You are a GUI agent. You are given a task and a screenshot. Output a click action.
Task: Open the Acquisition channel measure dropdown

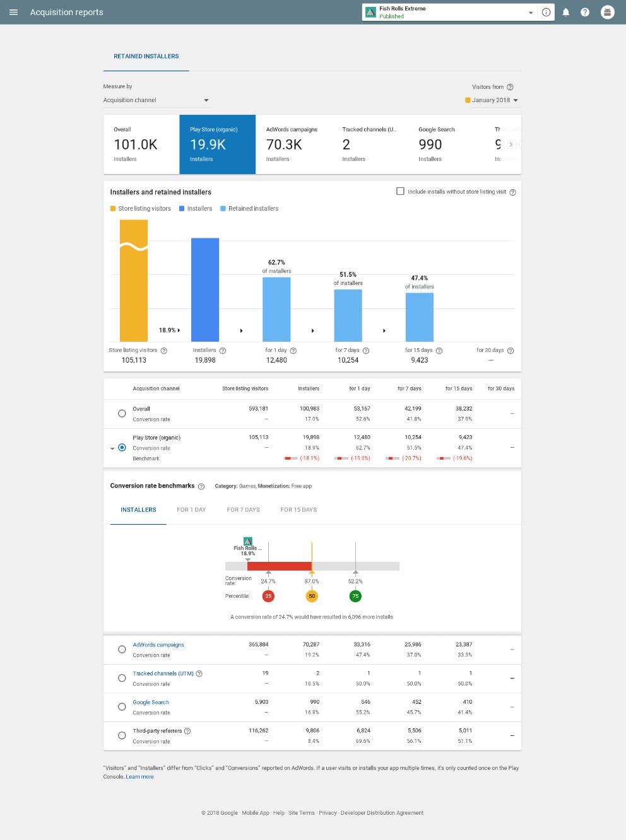coord(156,100)
